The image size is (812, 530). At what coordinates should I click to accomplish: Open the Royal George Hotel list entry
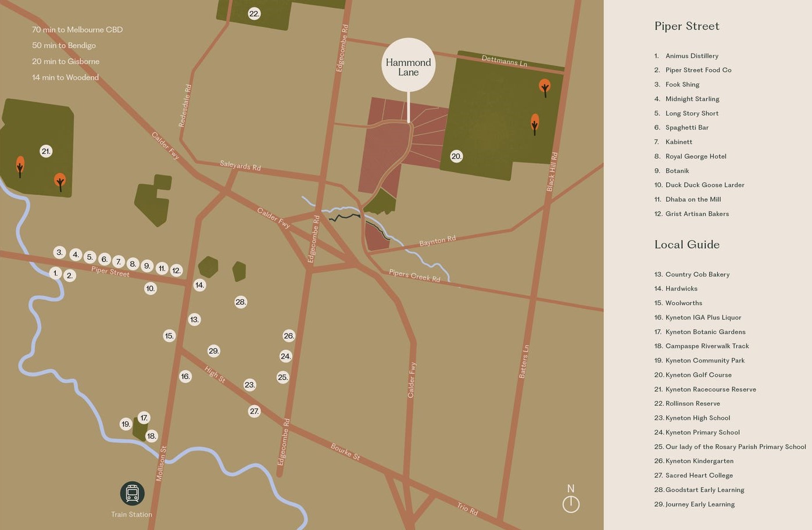click(695, 156)
